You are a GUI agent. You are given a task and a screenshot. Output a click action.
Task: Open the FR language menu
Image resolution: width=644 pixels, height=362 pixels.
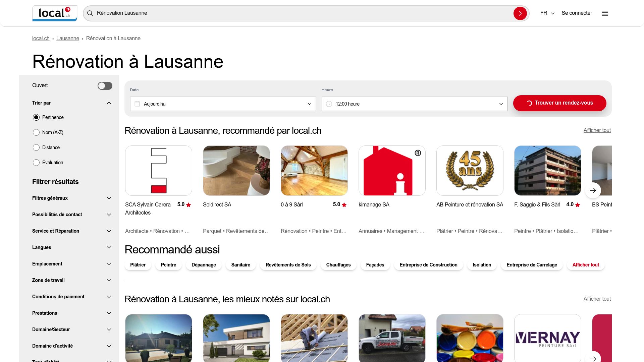(546, 13)
